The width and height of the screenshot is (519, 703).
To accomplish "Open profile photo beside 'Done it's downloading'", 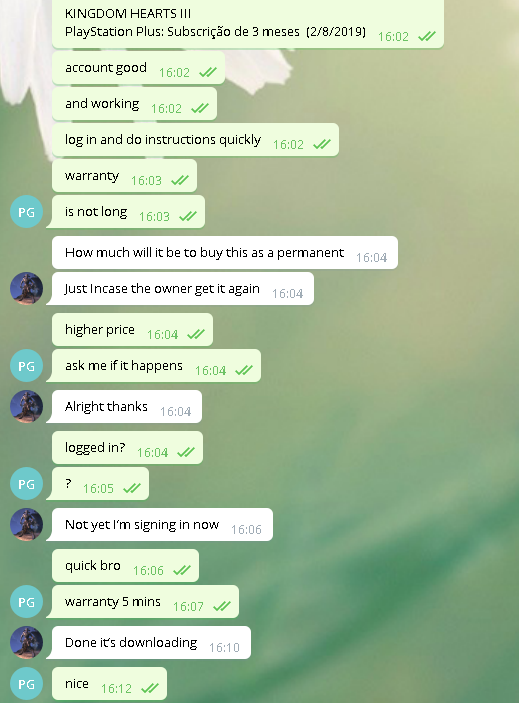I will click(x=26, y=642).
